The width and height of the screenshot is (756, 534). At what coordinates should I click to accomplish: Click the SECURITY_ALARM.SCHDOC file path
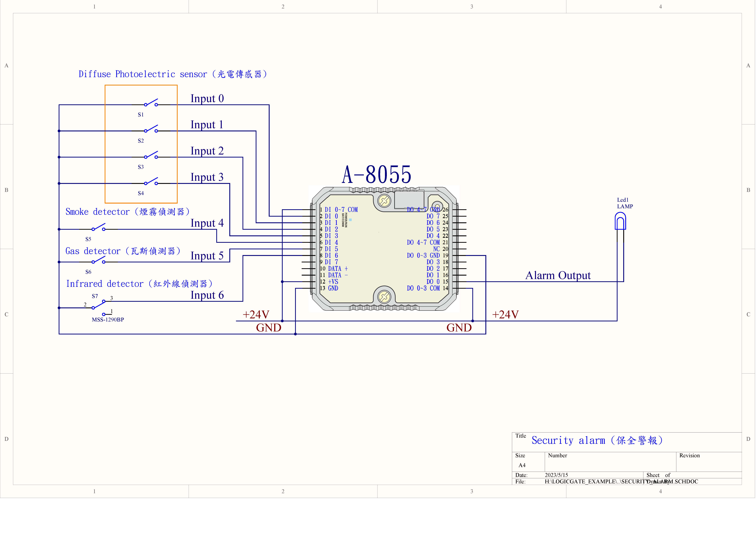click(621, 482)
